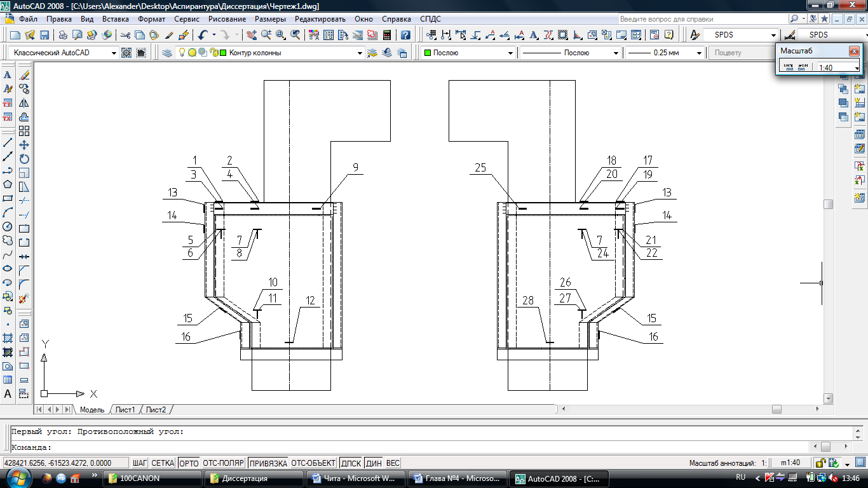The width and height of the screenshot is (868, 488).
Task: Toggle ВЕС lineweight display
Action: [393, 463]
